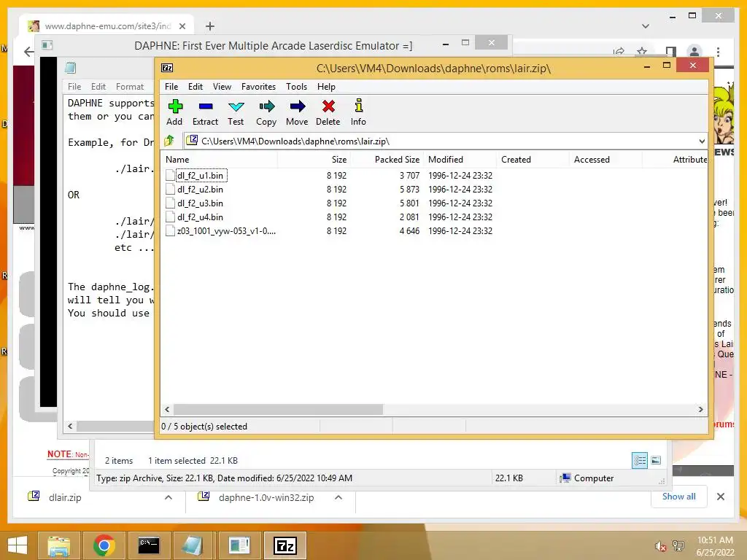This screenshot has height=560, width=747.
Task: Select the z03_1001_vyw-053_v1-0 file
Action: pos(226,231)
